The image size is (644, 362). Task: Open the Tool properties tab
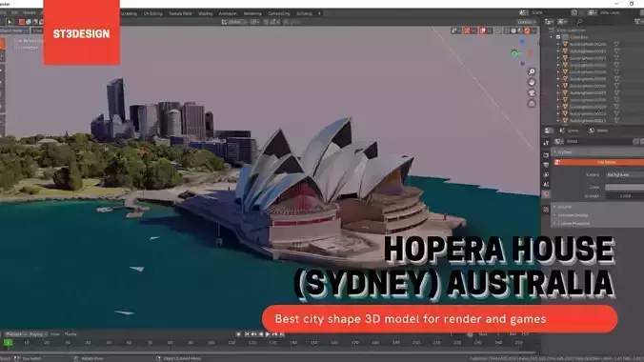546,143
